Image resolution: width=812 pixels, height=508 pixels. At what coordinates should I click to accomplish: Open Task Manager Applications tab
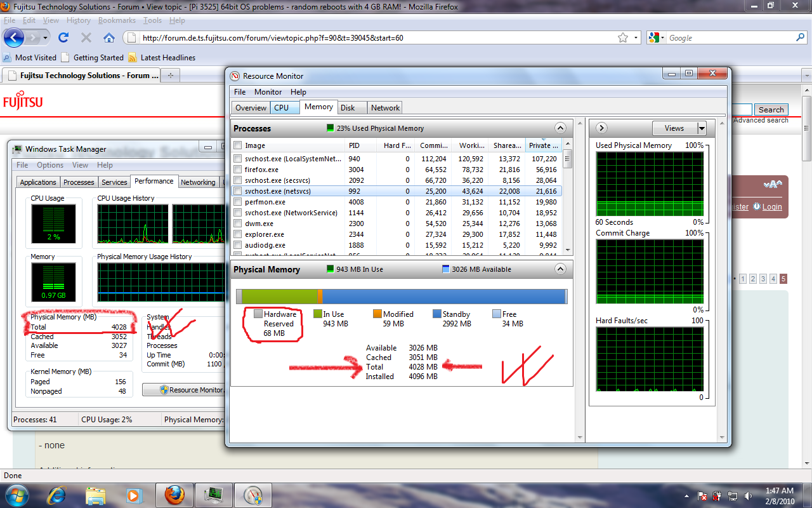pos(38,182)
